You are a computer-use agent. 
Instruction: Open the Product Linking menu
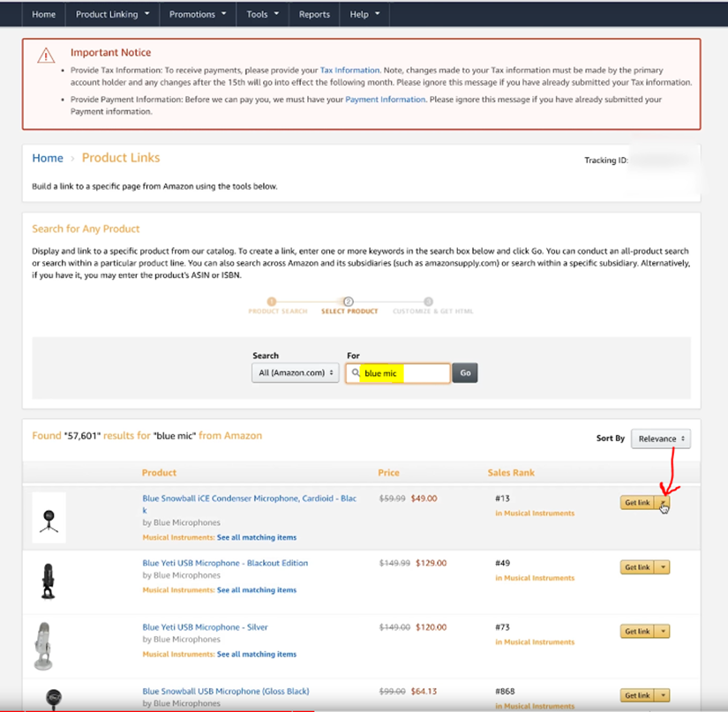(112, 14)
